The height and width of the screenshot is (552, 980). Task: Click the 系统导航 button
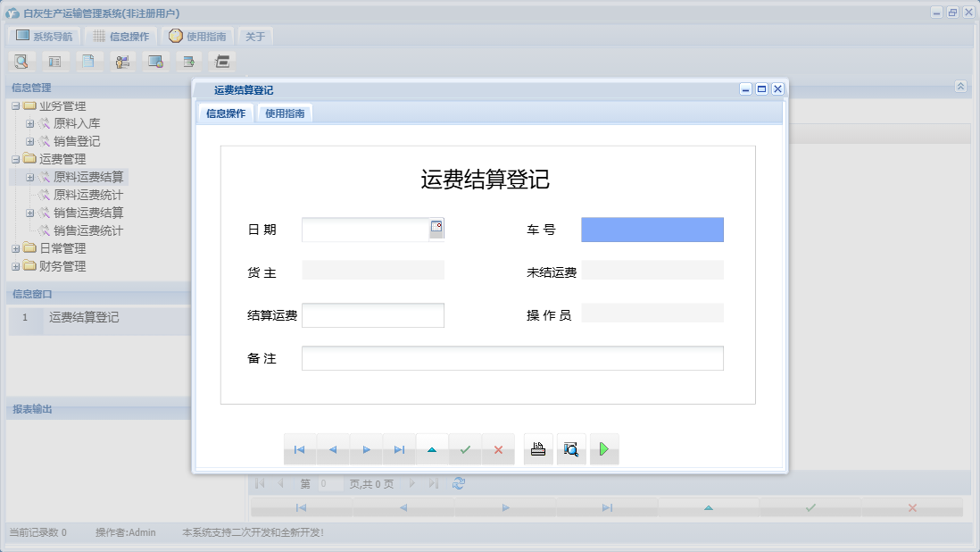(43, 36)
